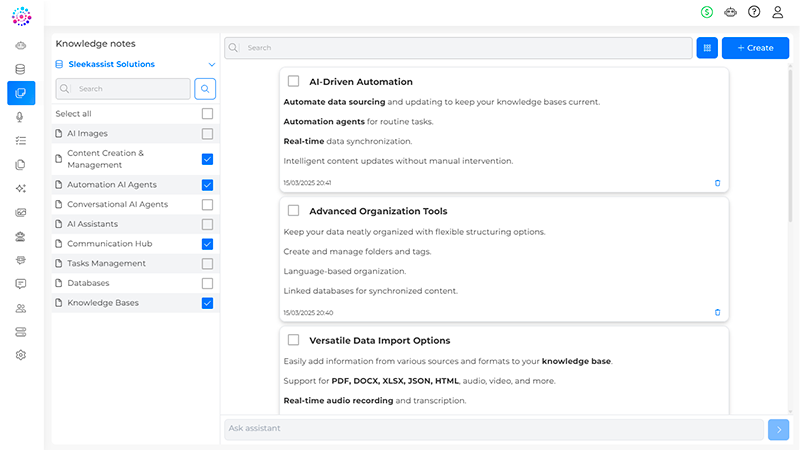Click the robot assistant icon in top bar
The height and width of the screenshot is (450, 800).
tap(731, 12)
